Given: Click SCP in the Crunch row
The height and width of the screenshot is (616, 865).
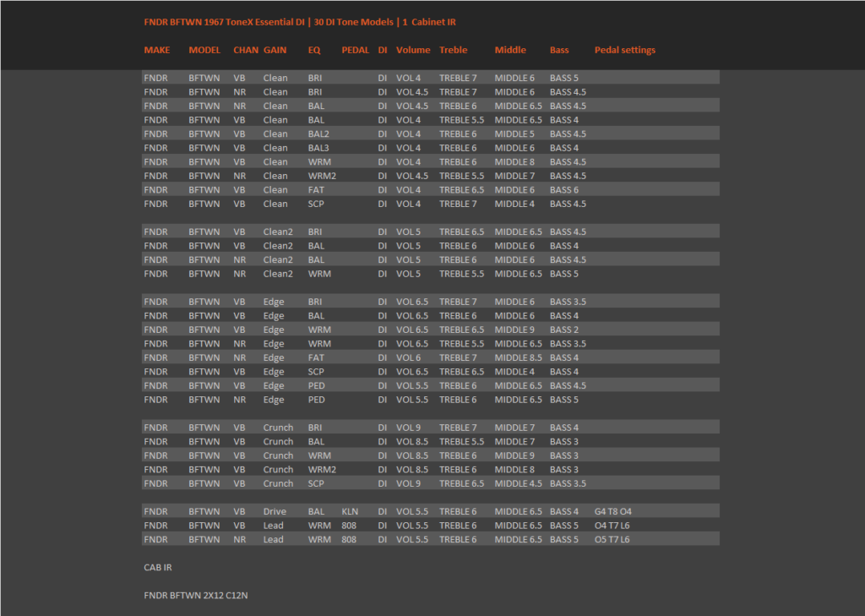Looking at the screenshot, I should click(316, 483).
